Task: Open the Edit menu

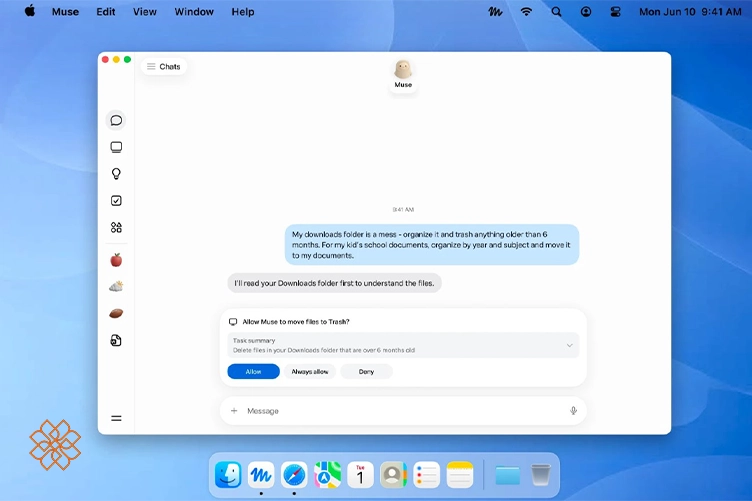Action: click(106, 12)
